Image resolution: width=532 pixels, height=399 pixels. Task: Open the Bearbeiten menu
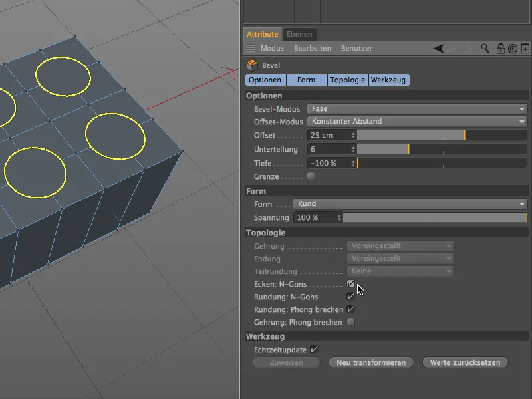[x=313, y=48]
